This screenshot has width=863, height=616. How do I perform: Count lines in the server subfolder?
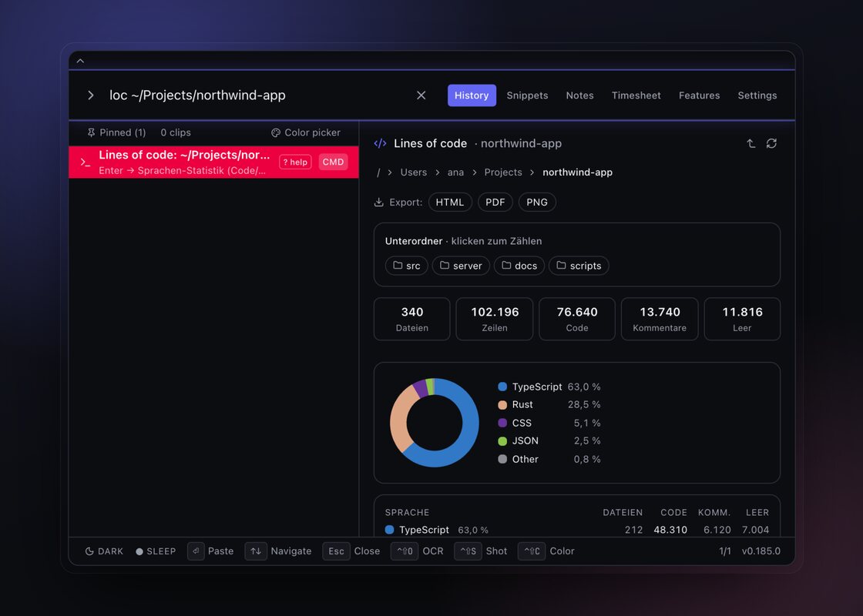coord(462,266)
